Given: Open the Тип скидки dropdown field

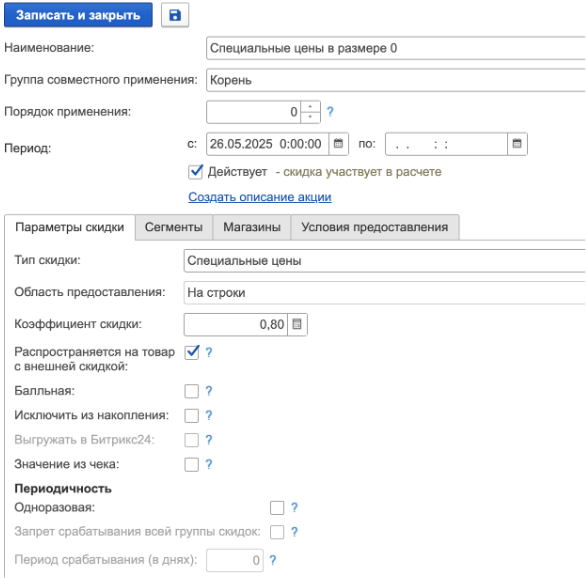Looking at the screenshot, I should coord(385,260).
